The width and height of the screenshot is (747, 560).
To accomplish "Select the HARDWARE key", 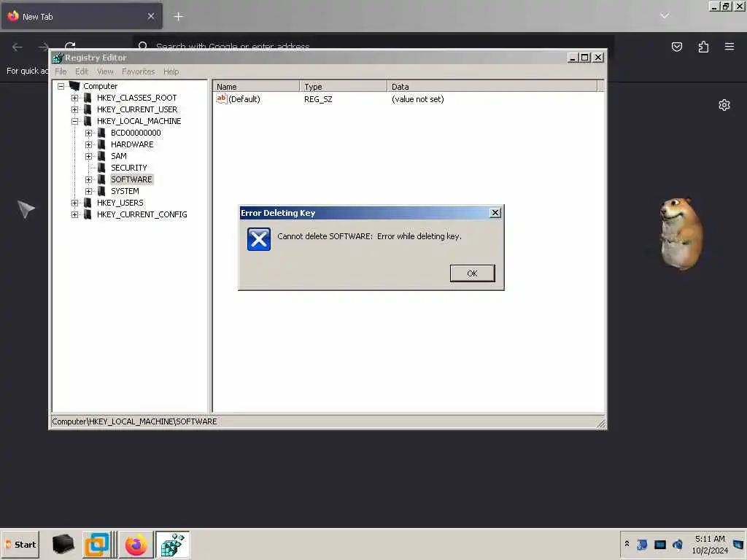I will pos(132,144).
